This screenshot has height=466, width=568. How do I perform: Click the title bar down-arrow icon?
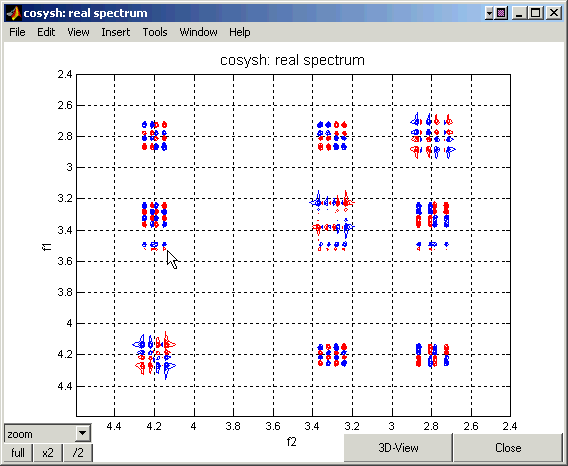489,13
